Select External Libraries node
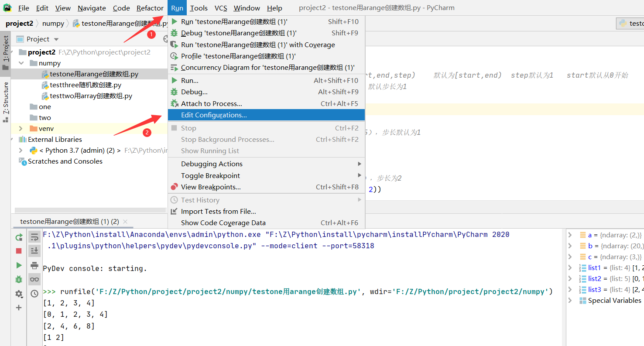644x346 pixels. 55,139
